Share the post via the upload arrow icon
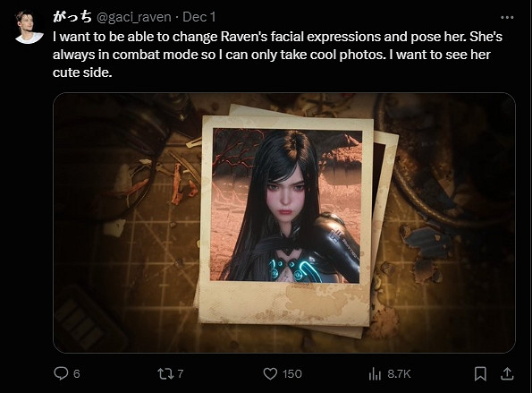The image size is (532, 393). (507, 373)
